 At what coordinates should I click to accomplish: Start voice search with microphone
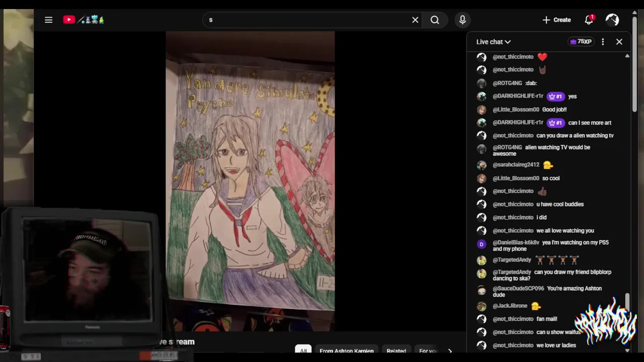click(462, 20)
